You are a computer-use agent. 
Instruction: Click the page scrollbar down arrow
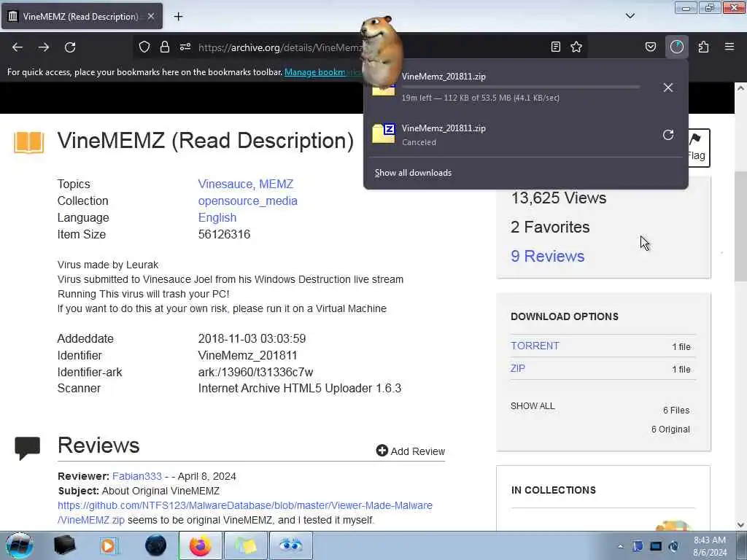[x=740, y=525]
